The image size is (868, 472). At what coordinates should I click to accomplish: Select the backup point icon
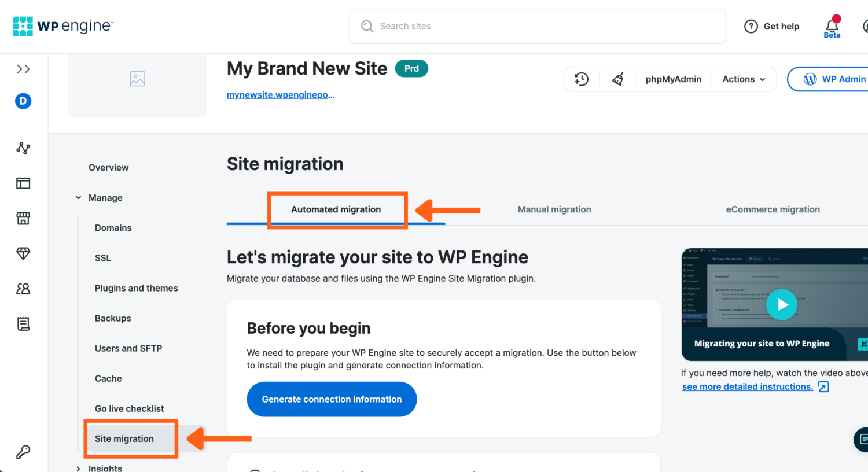(x=581, y=79)
